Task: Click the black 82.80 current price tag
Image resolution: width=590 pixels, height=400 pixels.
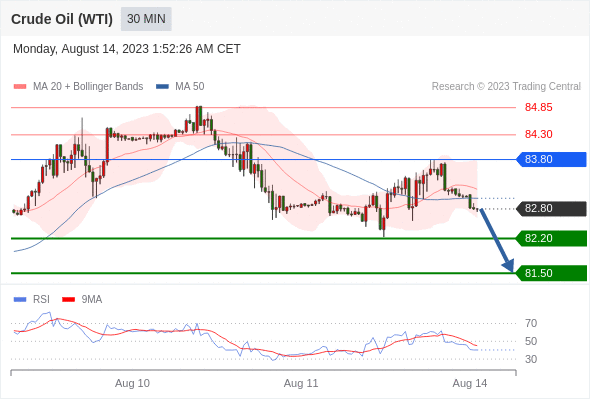Action: [x=551, y=208]
